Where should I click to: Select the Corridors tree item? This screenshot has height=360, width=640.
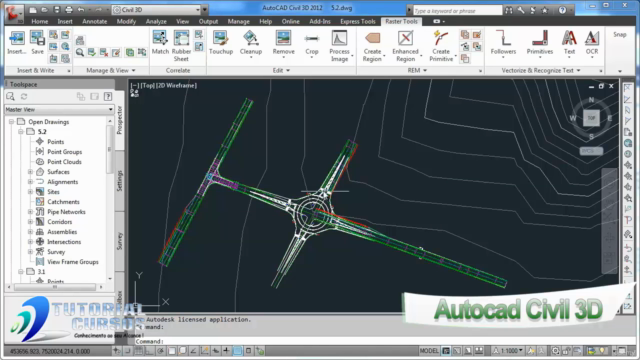pyautogui.click(x=60, y=222)
